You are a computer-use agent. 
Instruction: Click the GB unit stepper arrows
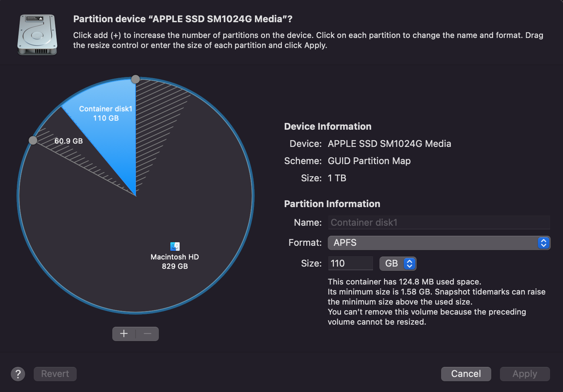(x=410, y=264)
